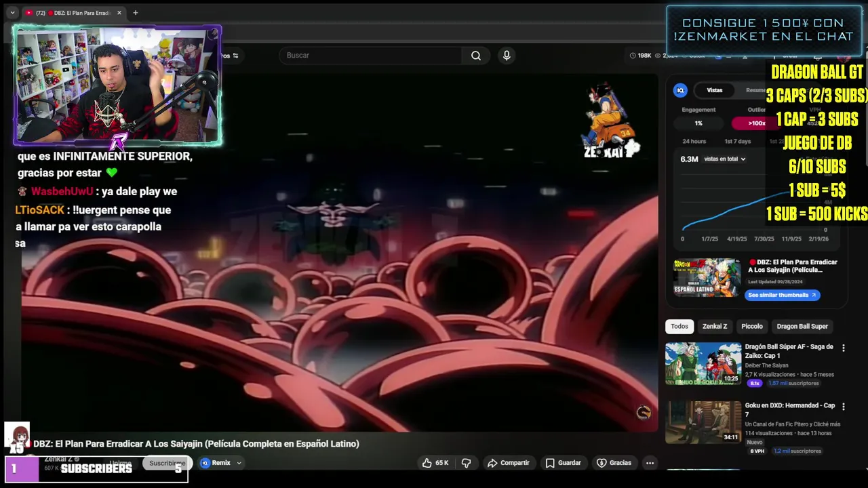Click the 198K stat with clock icon in the header

coord(640,56)
